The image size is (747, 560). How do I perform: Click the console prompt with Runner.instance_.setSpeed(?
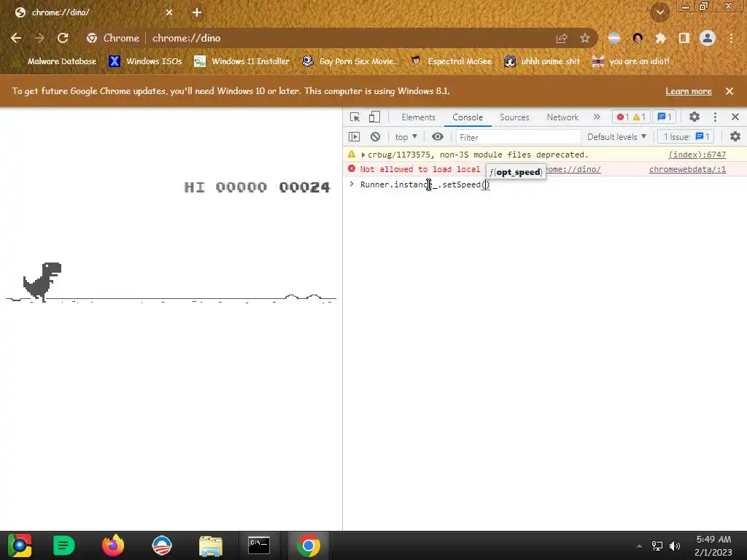pyautogui.click(x=544, y=184)
